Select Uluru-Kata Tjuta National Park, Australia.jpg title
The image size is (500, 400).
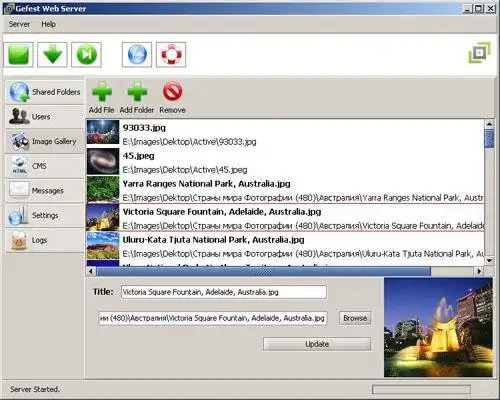213,240
